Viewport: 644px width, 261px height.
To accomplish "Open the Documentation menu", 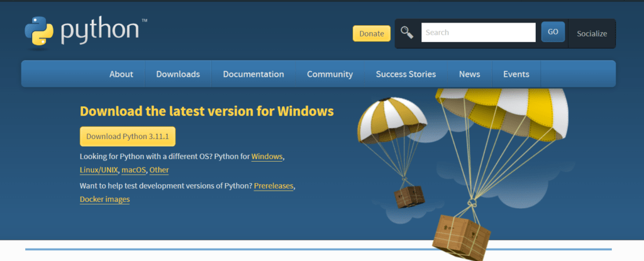I will (253, 74).
